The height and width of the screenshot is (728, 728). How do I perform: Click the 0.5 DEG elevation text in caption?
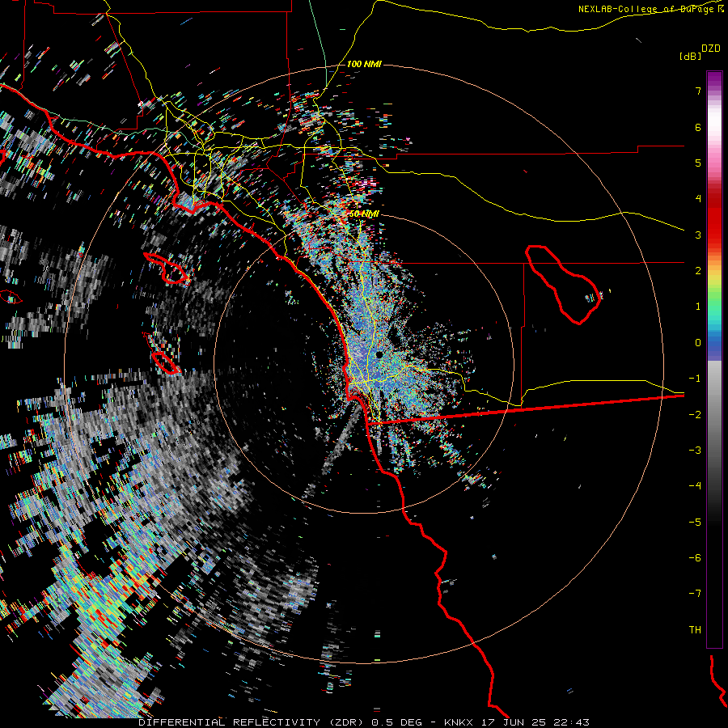point(397,722)
